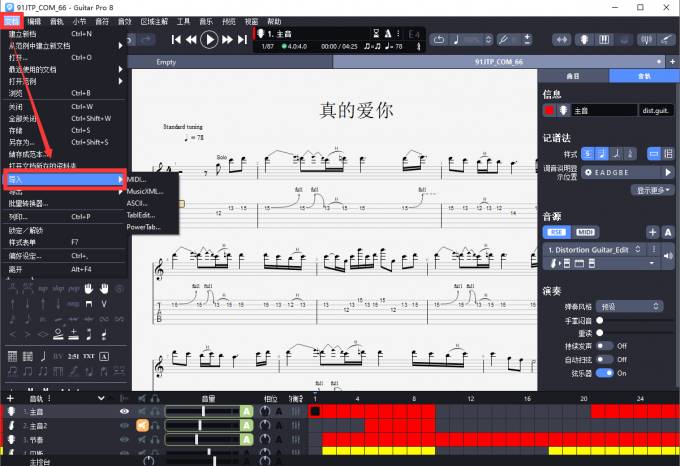This screenshot has width=680, height=466.
Task: Click the MIDI button under 音源
Action: pos(585,232)
